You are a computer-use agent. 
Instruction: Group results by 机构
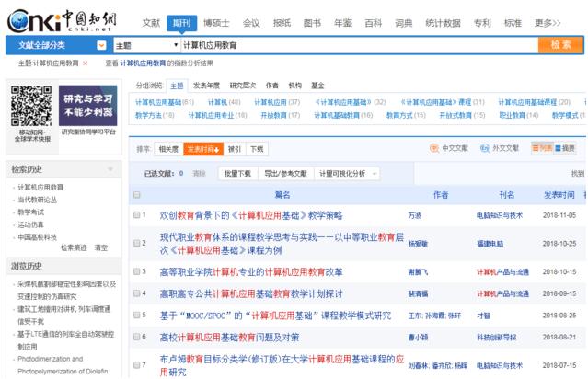pos(294,86)
